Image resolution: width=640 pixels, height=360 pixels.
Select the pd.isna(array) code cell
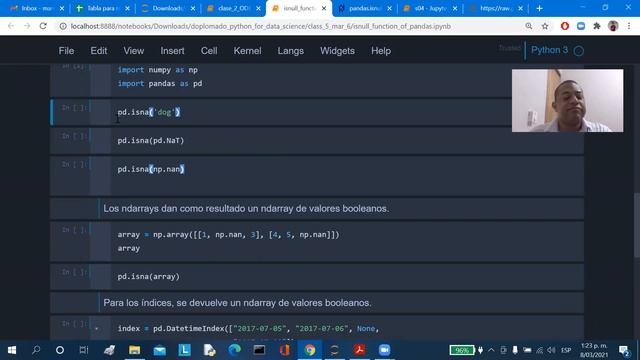[317, 276]
